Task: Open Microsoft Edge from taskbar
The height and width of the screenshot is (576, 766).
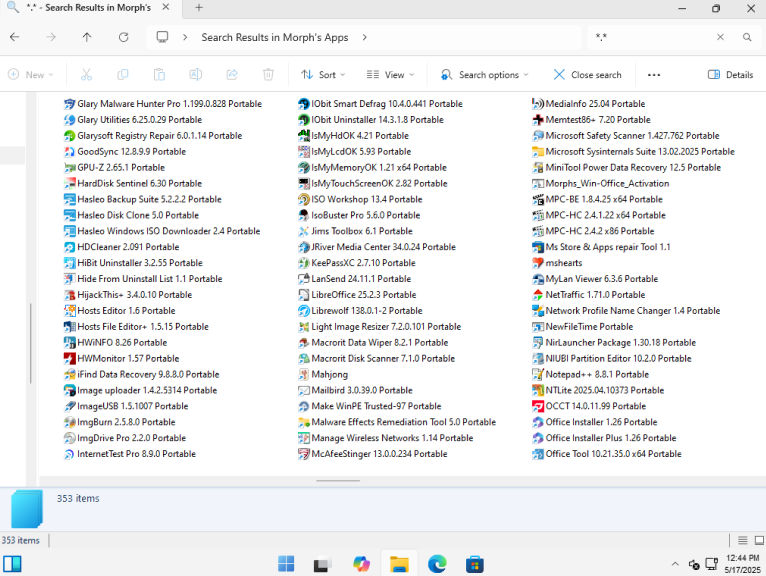Action: (x=437, y=564)
